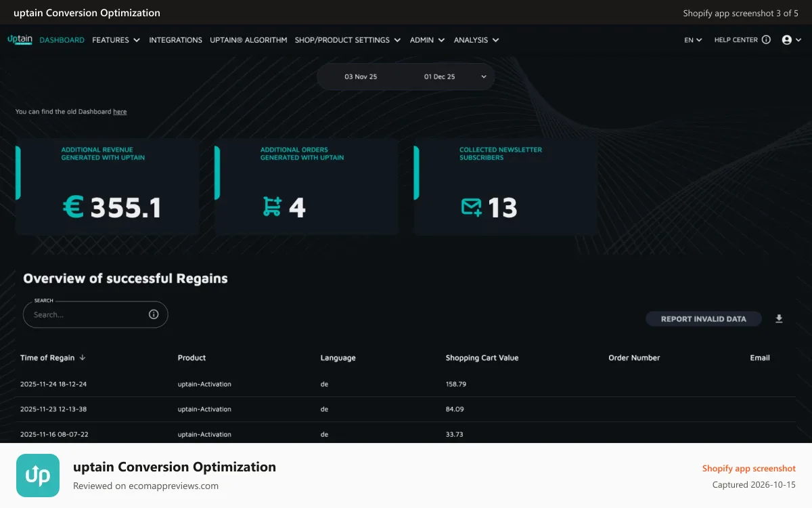Expand Shop/Product Settings menu
The image size is (812, 508).
point(348,40)
